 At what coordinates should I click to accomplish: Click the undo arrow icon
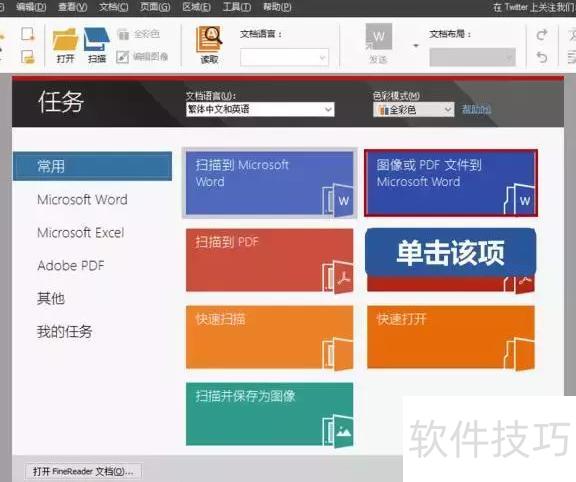[542, 57]
